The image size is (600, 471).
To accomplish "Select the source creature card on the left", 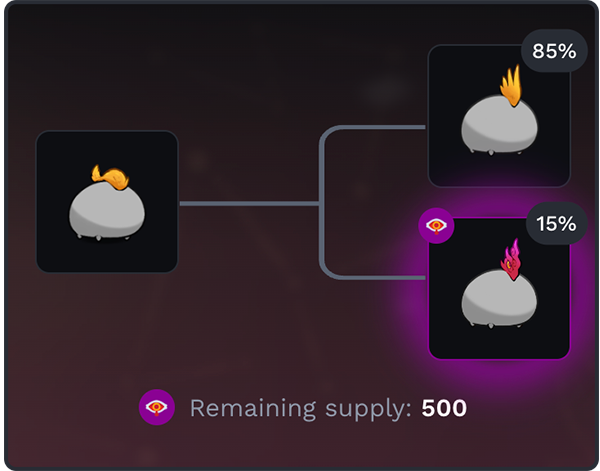I will point(107,202).
